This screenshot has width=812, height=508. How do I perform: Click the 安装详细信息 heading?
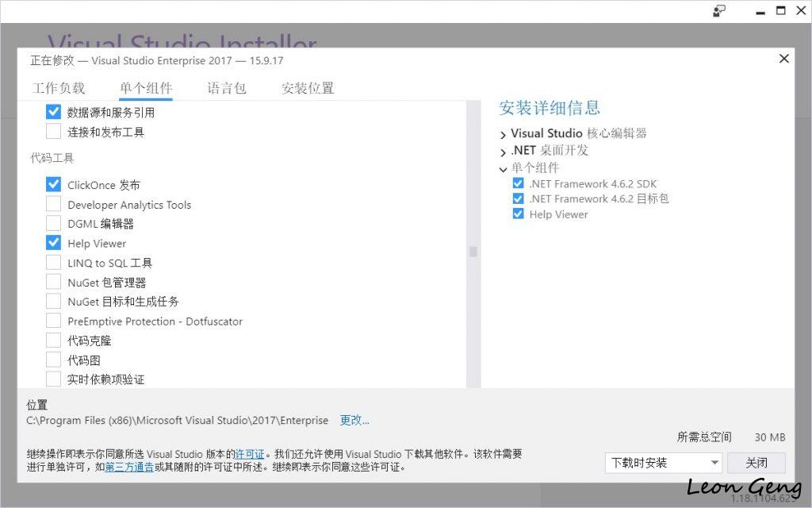point(550,108)
